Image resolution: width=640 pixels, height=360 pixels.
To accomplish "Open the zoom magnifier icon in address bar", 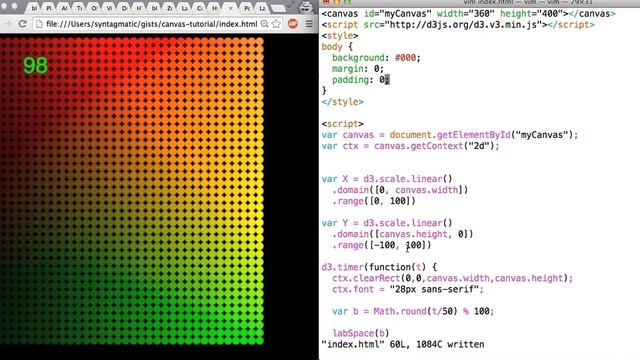I will (x=264, y=24).
